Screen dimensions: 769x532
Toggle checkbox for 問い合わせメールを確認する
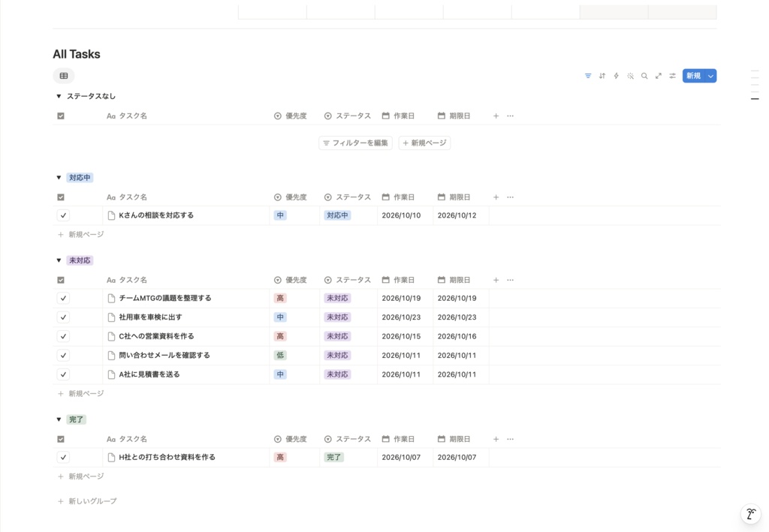coord(63,355)
